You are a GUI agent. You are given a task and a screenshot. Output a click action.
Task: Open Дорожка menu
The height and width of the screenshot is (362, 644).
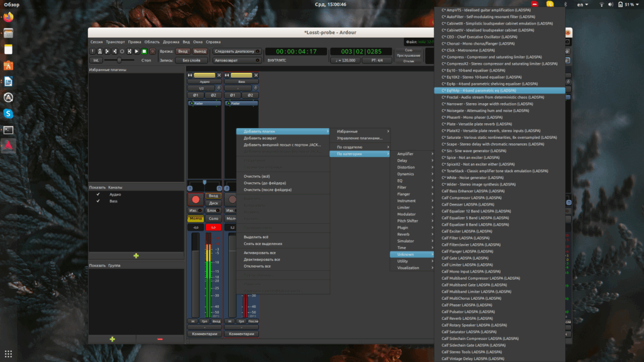[x=171, y=42]
